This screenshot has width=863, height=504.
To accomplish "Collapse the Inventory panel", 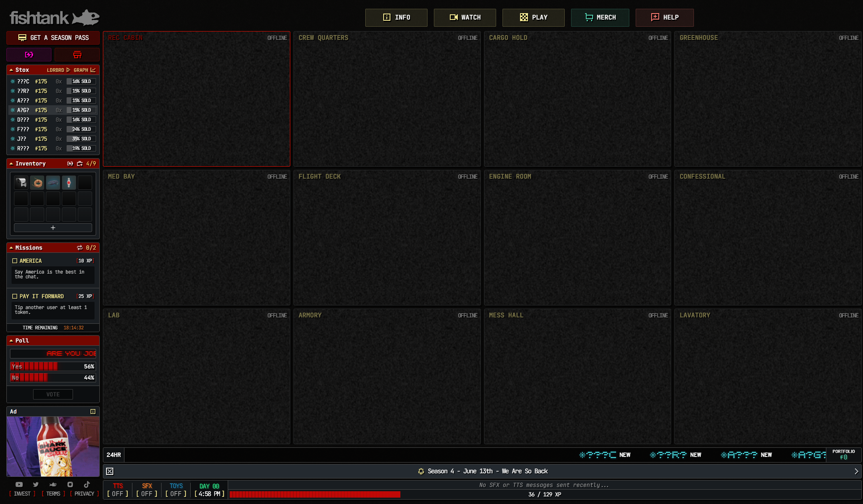I will [x=11, y=163].
